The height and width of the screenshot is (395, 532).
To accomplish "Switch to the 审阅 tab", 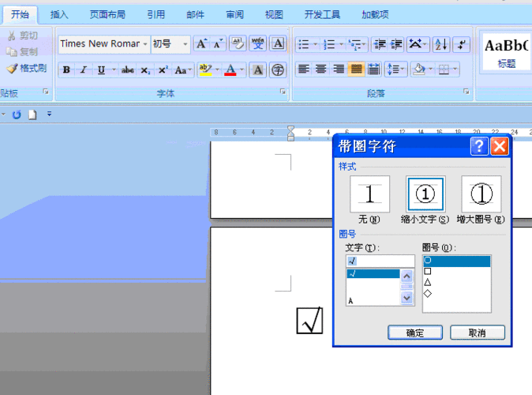I will coord(234,14).
